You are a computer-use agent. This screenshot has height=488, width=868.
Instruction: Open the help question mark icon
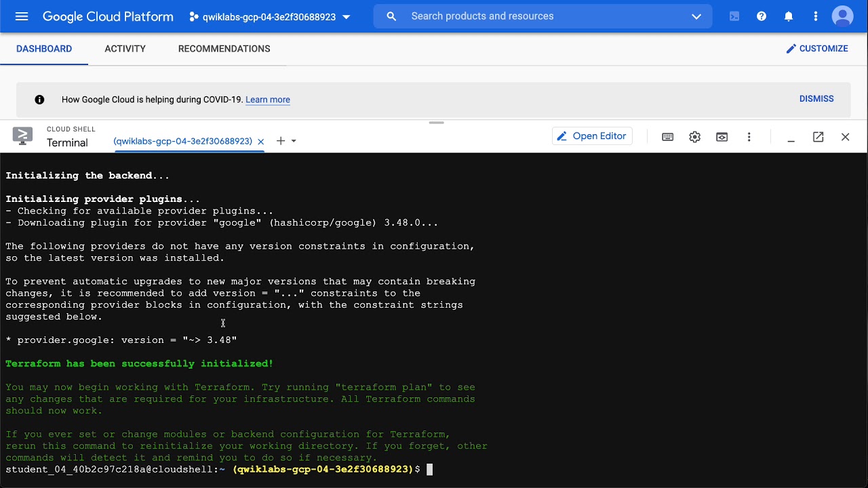click(762, 16)
